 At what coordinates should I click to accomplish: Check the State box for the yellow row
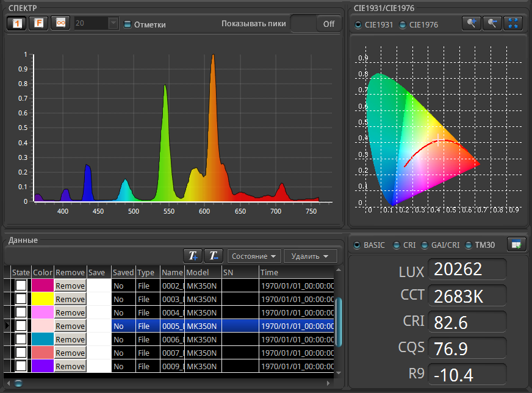[21, 299]
